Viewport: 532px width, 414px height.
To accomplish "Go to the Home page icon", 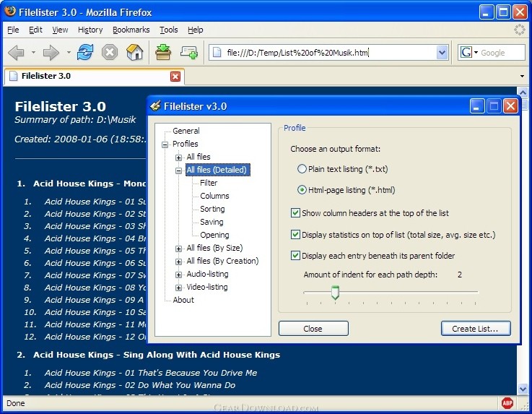I will click(x=134, y=52).
